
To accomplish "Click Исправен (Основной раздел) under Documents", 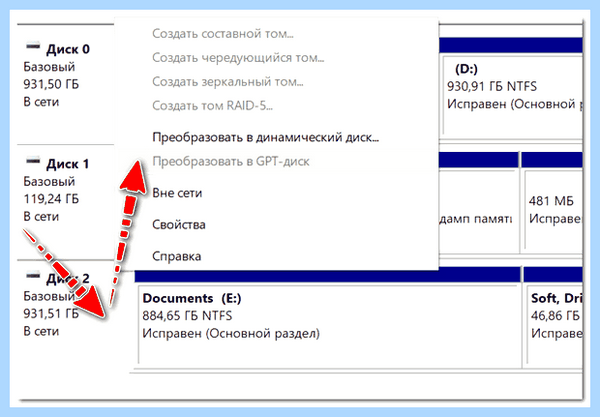I will click(x=231, y=334).
